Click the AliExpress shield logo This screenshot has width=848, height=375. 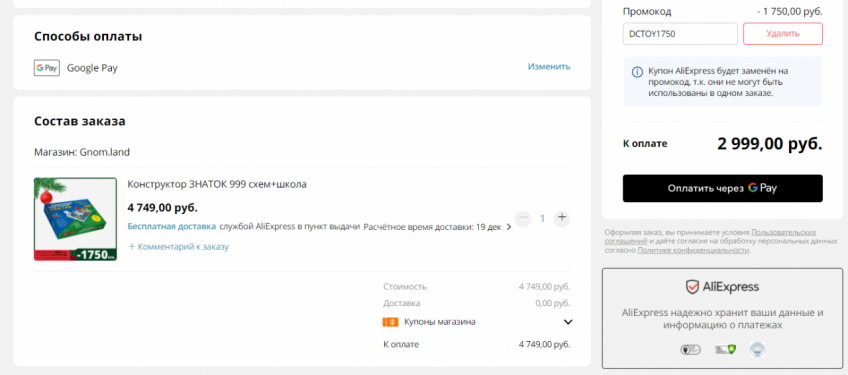tap(692, 287)
